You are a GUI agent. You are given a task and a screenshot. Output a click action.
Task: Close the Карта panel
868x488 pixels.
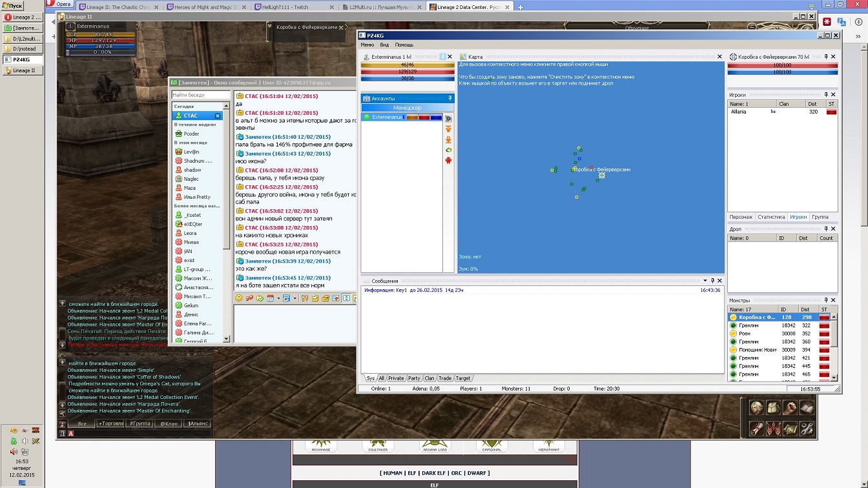pyautogui.click(x=720, y=57)
